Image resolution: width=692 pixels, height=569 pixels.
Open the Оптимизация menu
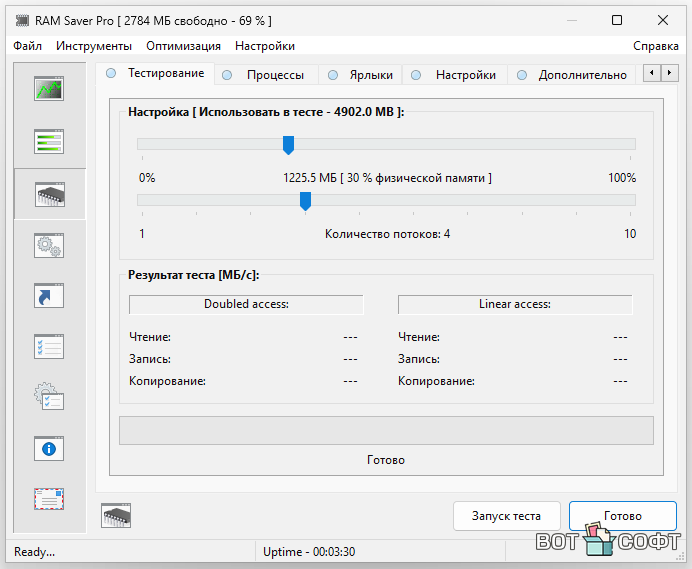(183, 46)
